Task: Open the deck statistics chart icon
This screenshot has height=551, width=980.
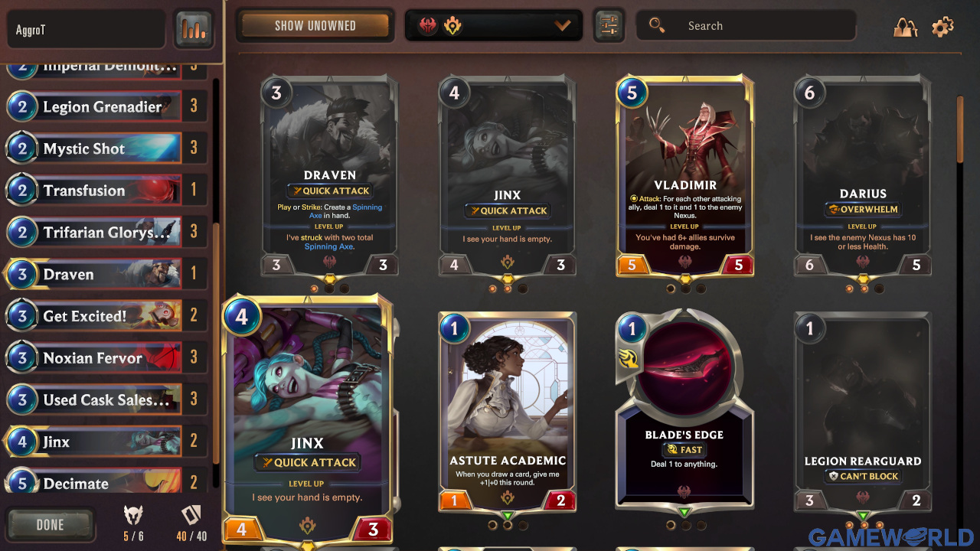Action: tap(193, 29)
